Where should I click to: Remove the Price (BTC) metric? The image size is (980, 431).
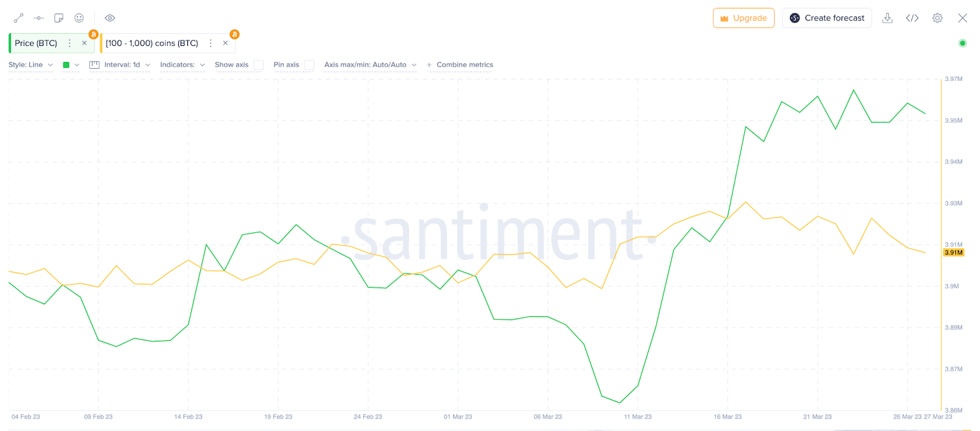click(84, 43)
